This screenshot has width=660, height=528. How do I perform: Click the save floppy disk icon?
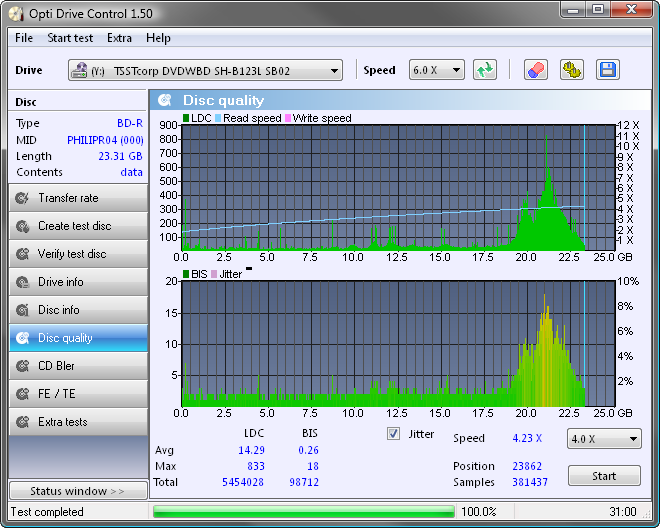607,70
